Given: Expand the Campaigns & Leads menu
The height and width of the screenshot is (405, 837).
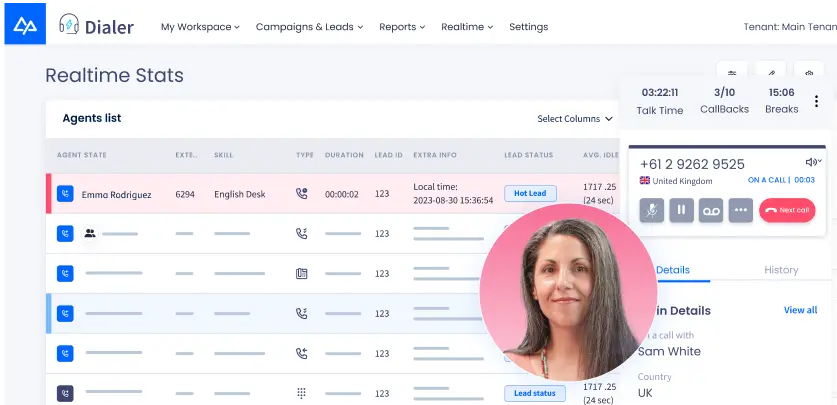Looking at the screenshot, I should click(310, 27).
